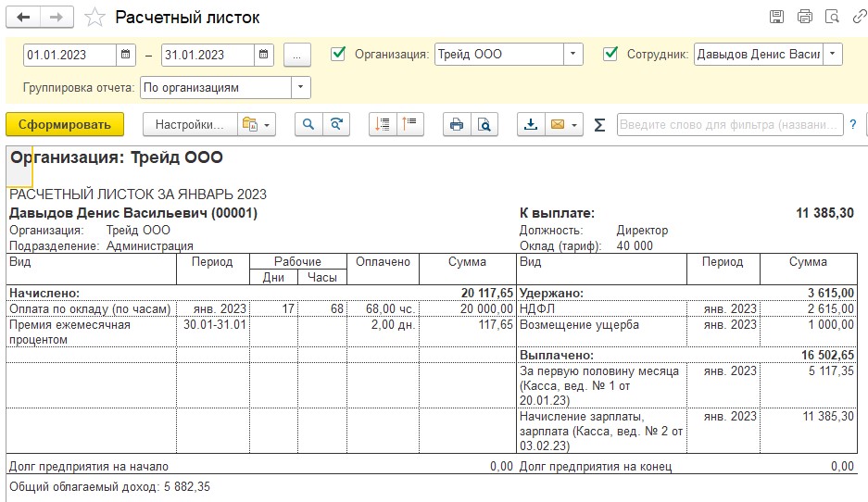Print report using toolbar printer icon

point(457,124)
